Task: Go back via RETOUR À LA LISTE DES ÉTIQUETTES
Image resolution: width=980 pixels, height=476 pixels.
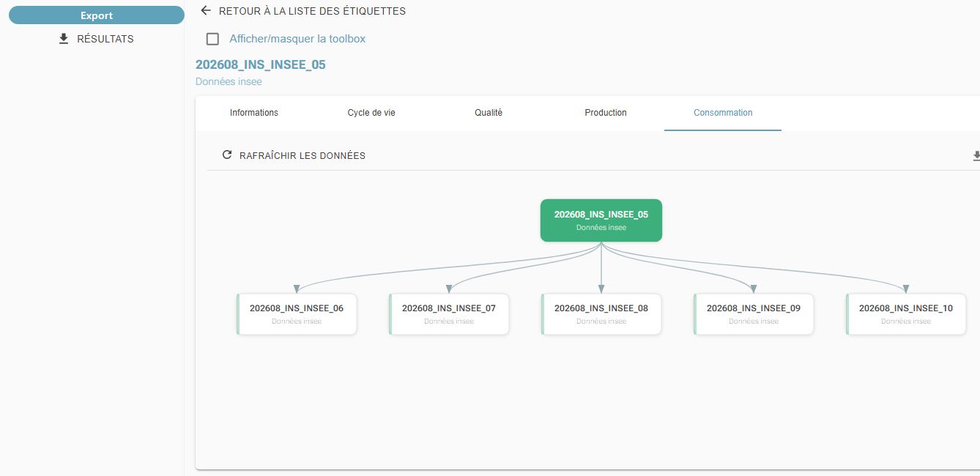Action: [x=303, y=11]
